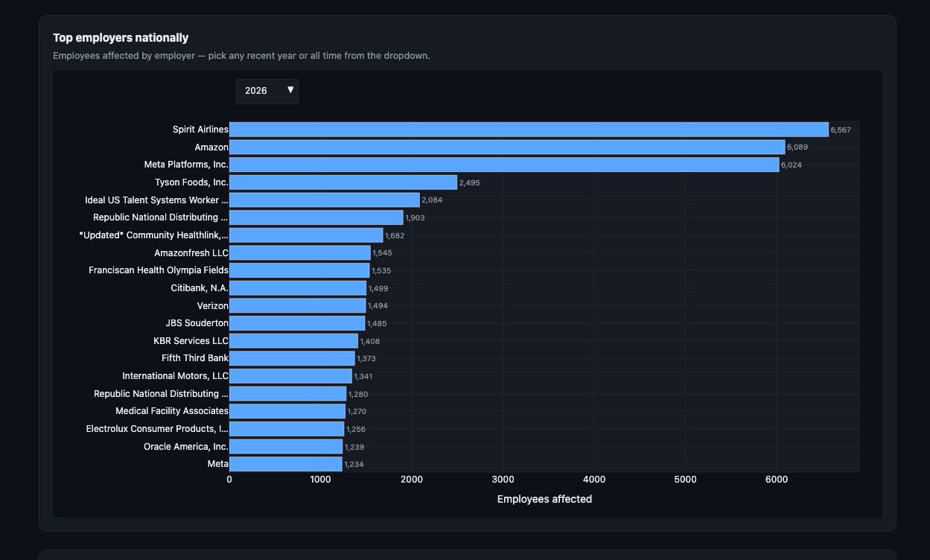Click the Verizon bar
930x560 pixels.
click(298, 306)
